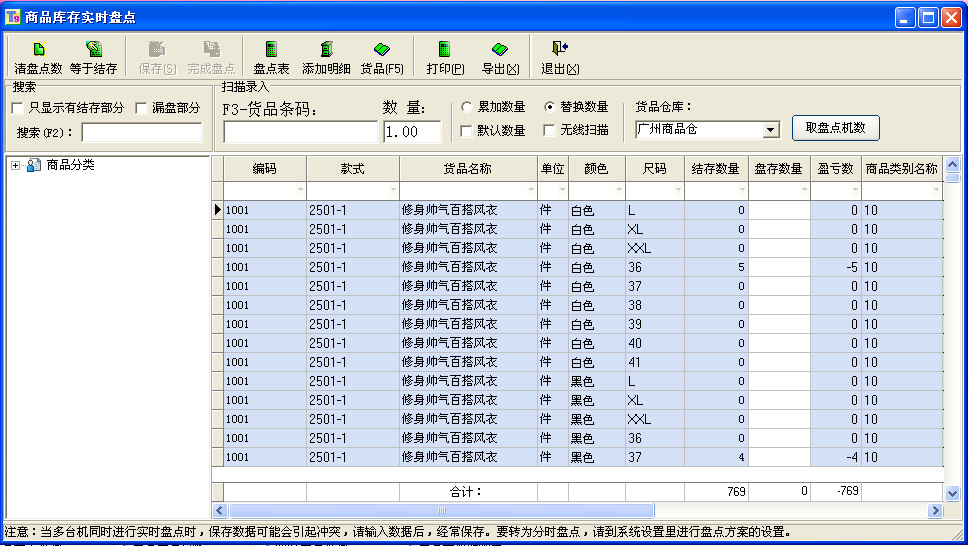Select the 替换数量 radio button
This screenshot has height=546, width=968.
549,107
